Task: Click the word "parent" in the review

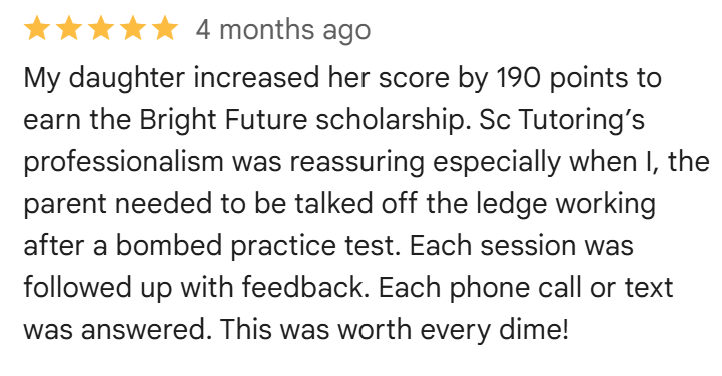Action: click(x=65, y=204)
